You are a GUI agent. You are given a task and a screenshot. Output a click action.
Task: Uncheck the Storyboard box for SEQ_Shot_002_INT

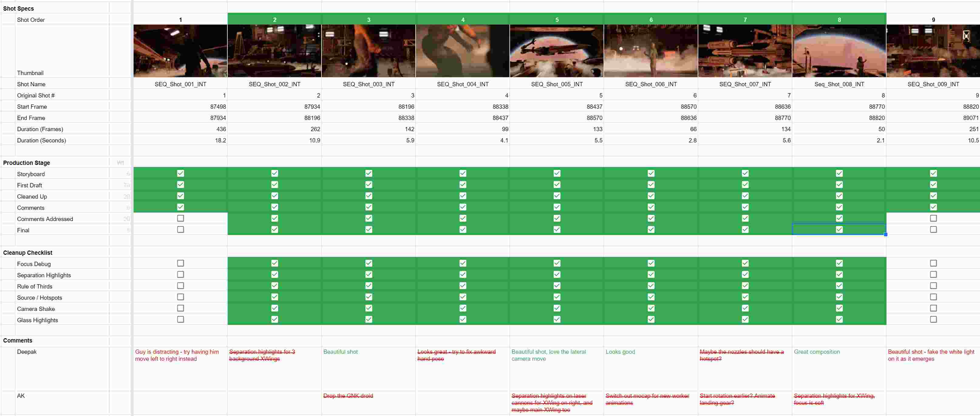click(274, 174)
